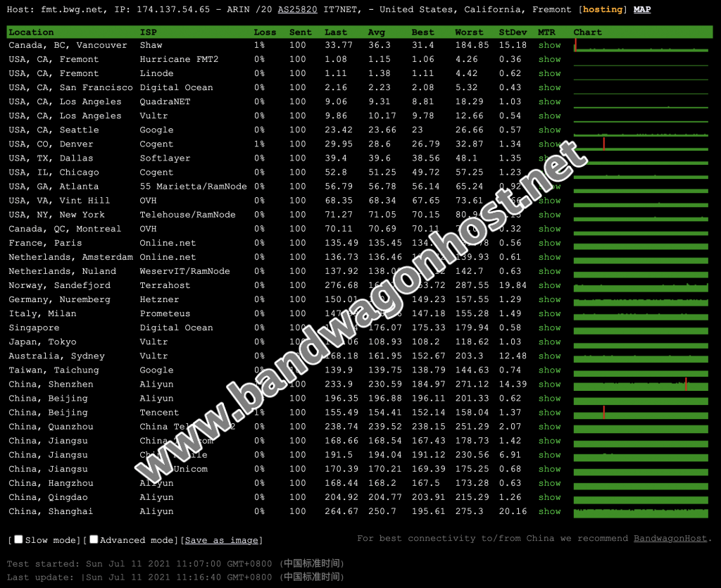The width and height of the screenshot is (721, 588).
Task: Enable the Advanced mode checkbox
Action: pyautogui.click(x=94, y=539)
